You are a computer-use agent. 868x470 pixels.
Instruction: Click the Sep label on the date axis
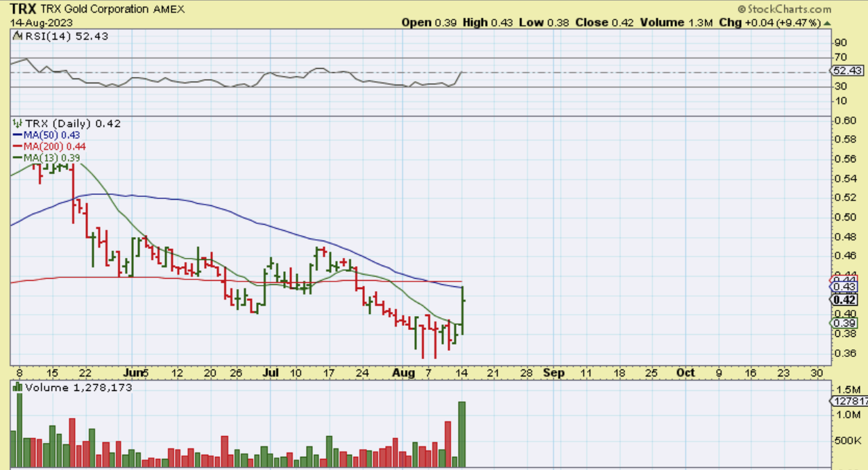pyautogui.click(x=553, y=373)
